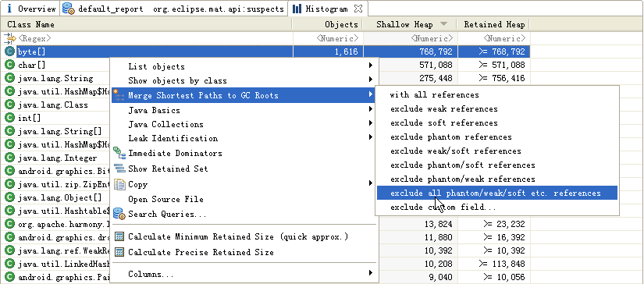The height and width of the screenshot is (284, 644).
Task: Click the class icon beside java.lang.String[]
Action: 10,131
